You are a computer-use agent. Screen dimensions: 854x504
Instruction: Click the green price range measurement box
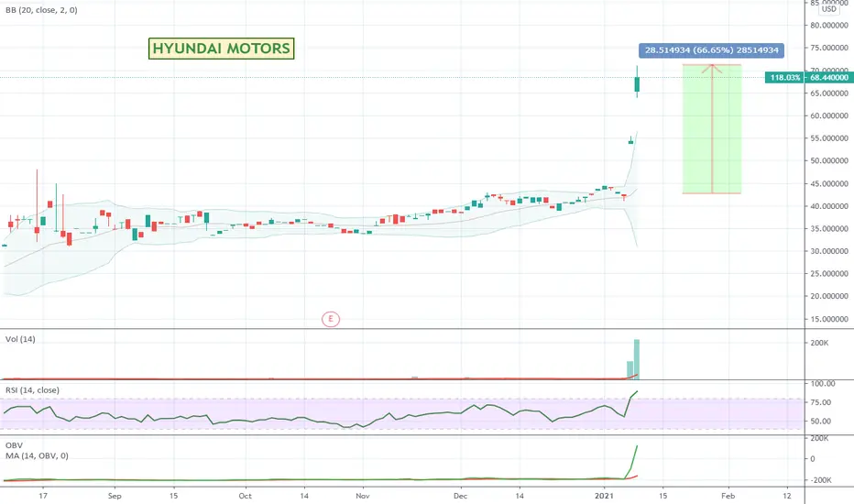(x=712, y=129)
